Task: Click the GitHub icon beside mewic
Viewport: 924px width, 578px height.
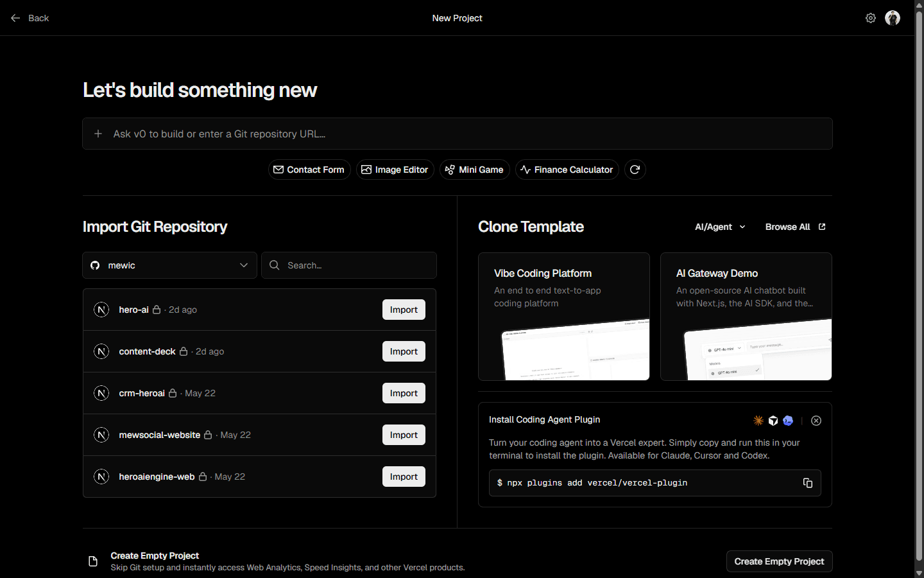Action: click(x=95, y=265)
